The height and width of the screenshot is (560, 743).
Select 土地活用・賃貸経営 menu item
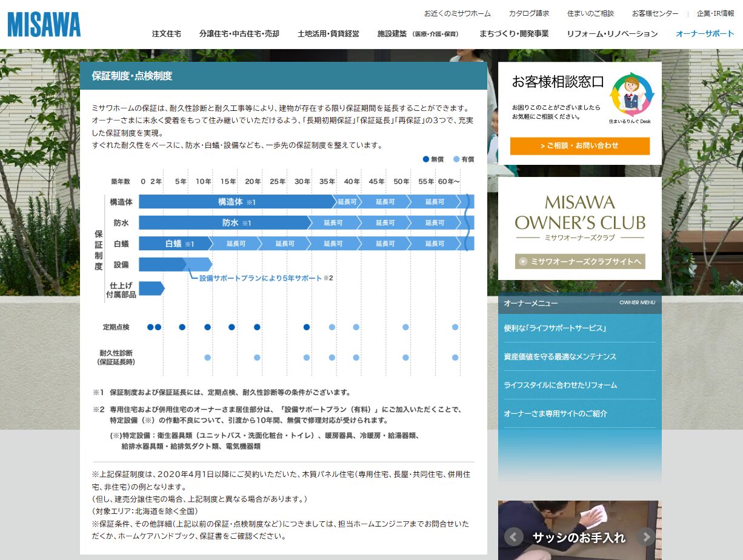click(328, 34)
